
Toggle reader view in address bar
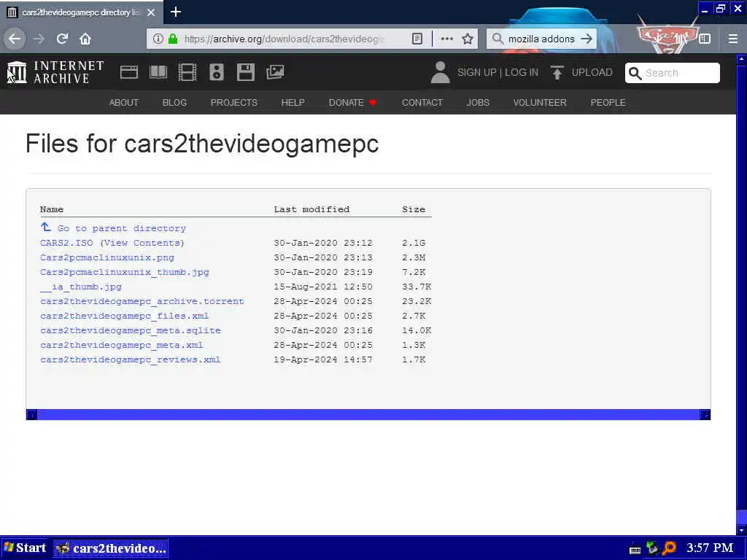tap(417, 39)
